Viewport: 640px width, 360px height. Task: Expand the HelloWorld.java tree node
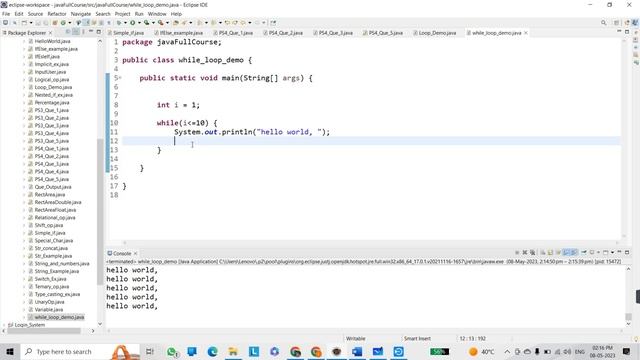coord(24,41)
